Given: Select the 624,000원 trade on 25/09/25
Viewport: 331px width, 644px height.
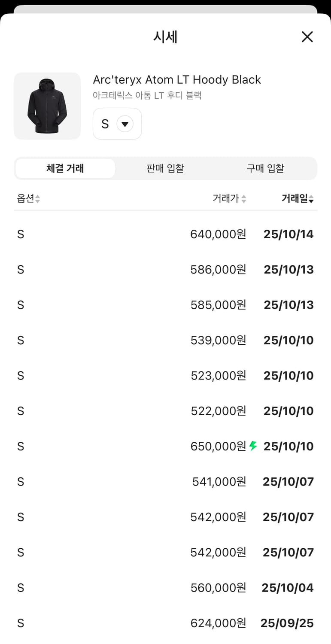Looking at the screenshot, I should point(165,623).
